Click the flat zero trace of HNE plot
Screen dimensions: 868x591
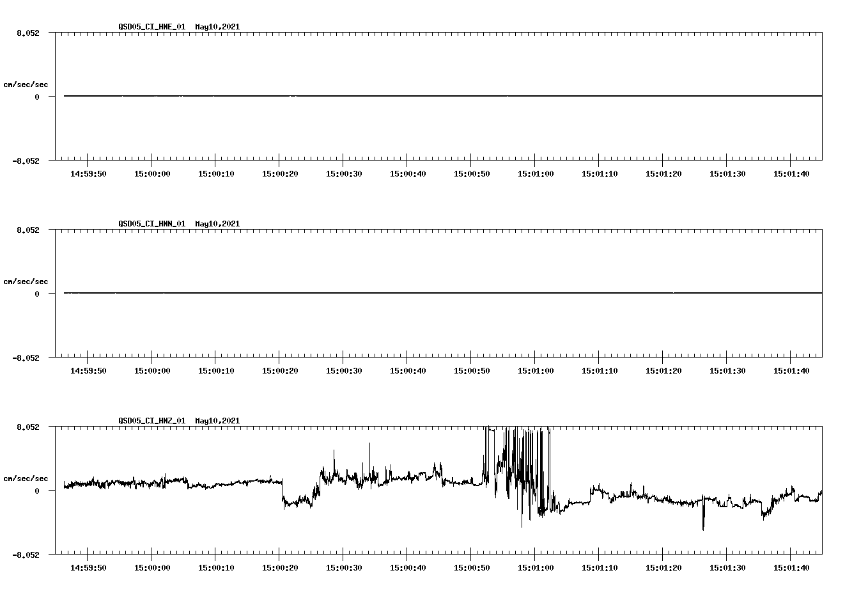(x=443, y=96)
